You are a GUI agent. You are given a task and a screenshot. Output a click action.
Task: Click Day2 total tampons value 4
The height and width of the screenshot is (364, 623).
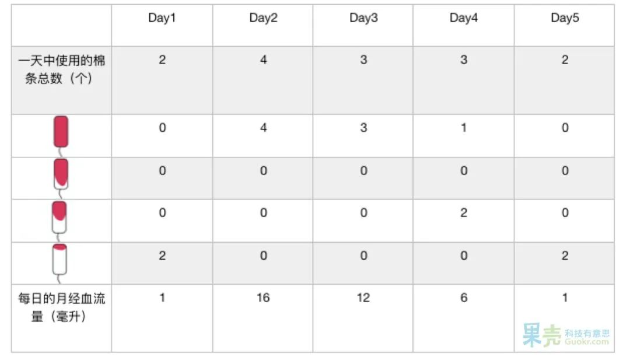[263, 60]
